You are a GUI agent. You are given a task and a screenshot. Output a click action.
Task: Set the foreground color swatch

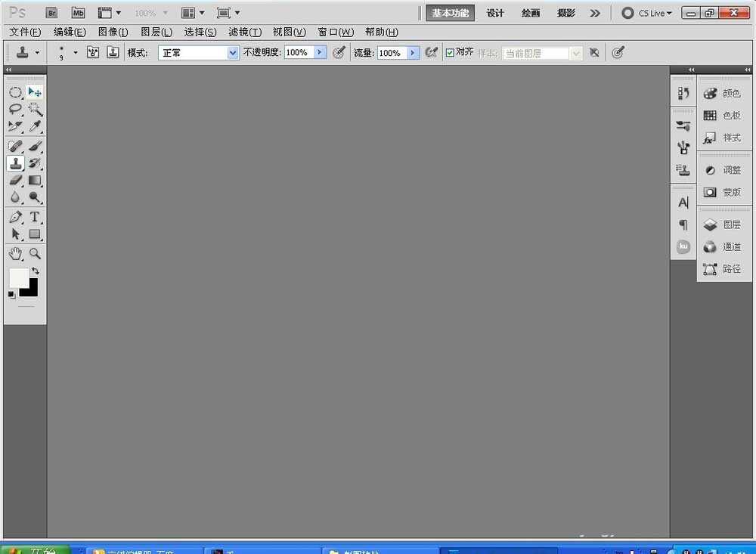coord(20,279)
